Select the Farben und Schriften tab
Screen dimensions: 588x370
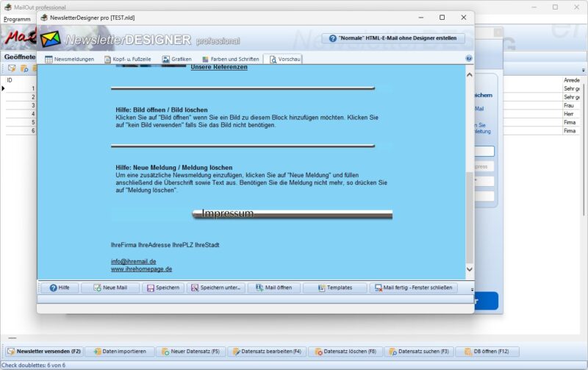[230, 59]
